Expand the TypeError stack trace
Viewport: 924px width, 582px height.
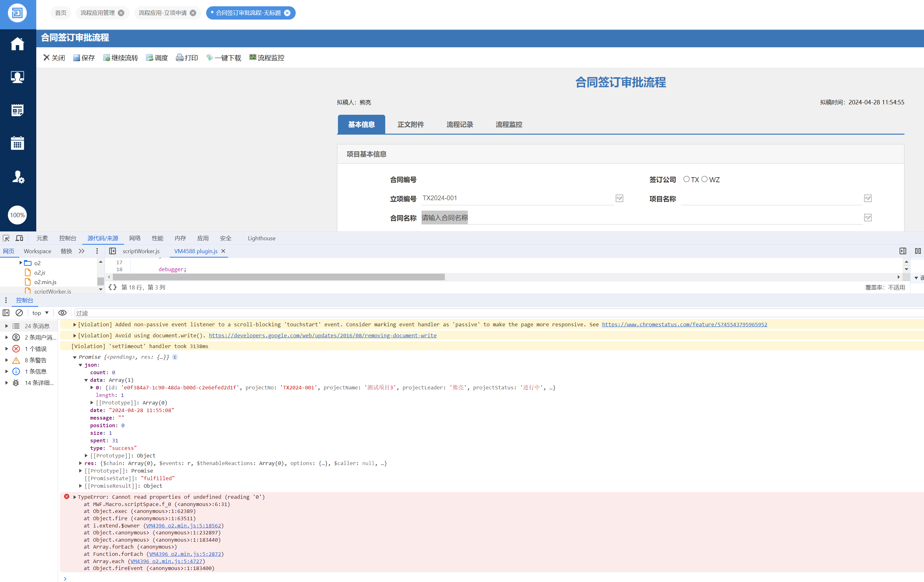(x=75, y=497)
